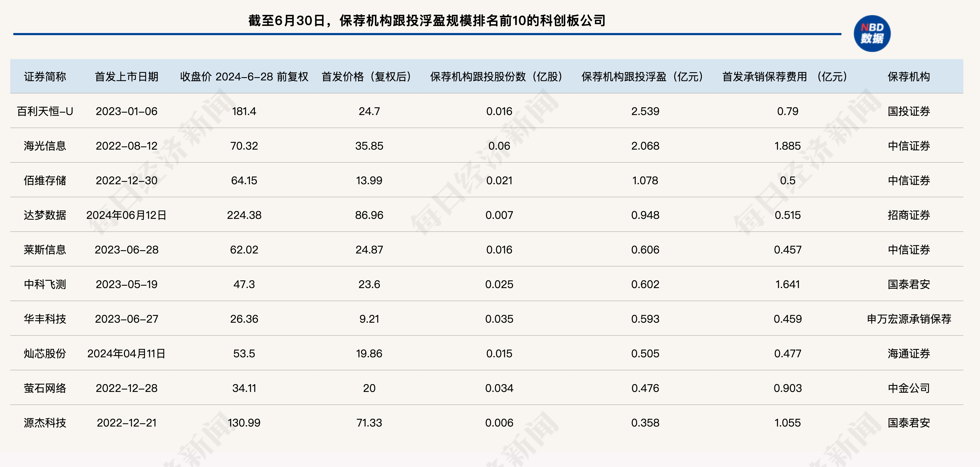Click closing price 224.38
Screen dimensions: 980x467
pyautogui.click(x=244, y=215)
